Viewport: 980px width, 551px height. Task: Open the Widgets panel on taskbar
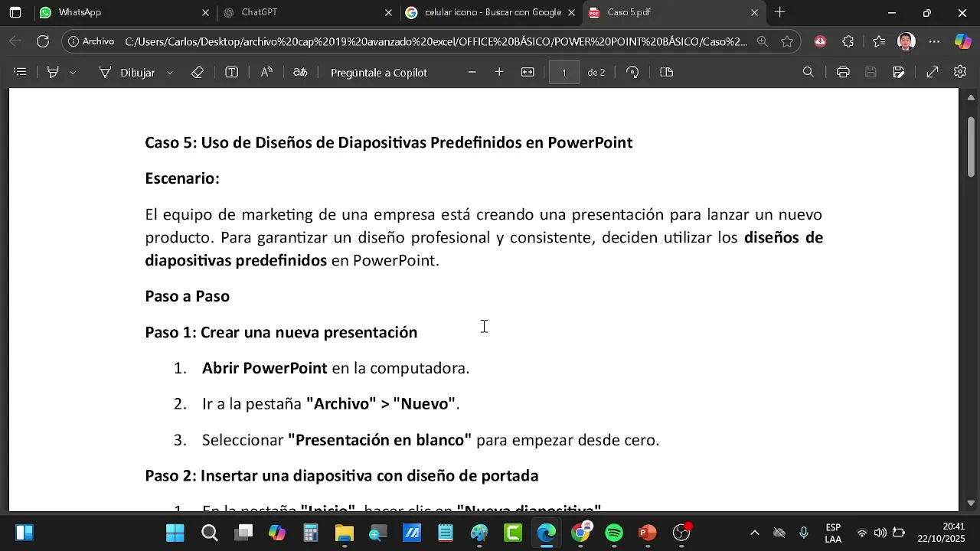tap(24, 533)
